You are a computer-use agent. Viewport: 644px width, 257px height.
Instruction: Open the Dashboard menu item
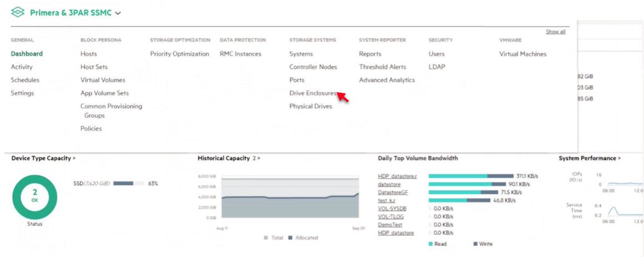pos(27,54)
